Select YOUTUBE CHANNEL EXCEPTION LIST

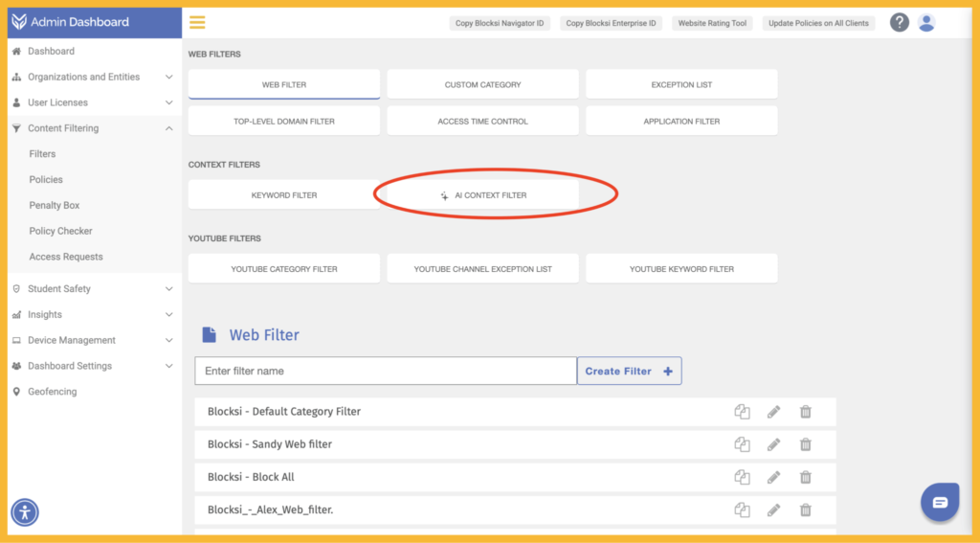tap(482, 269)
